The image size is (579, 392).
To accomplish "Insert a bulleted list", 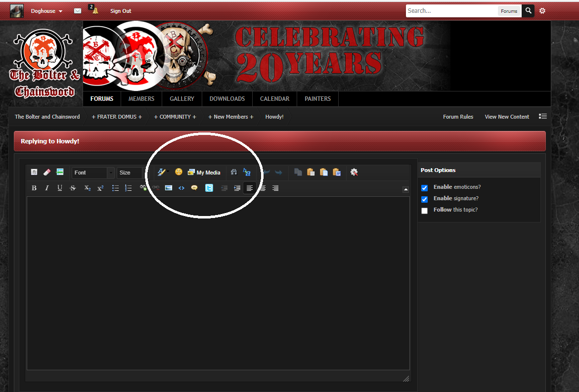I will (x=115, y=188).
